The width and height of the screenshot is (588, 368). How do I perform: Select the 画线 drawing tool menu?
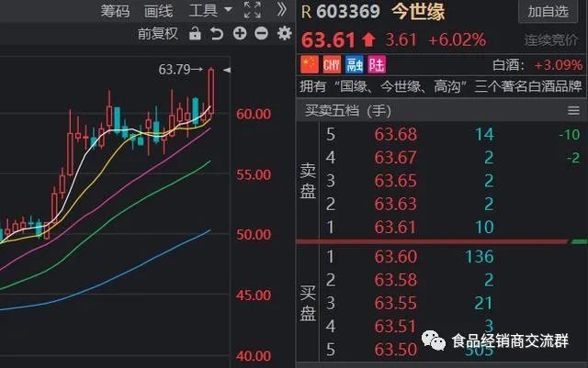pyautogui.click(x=159, y=11)
